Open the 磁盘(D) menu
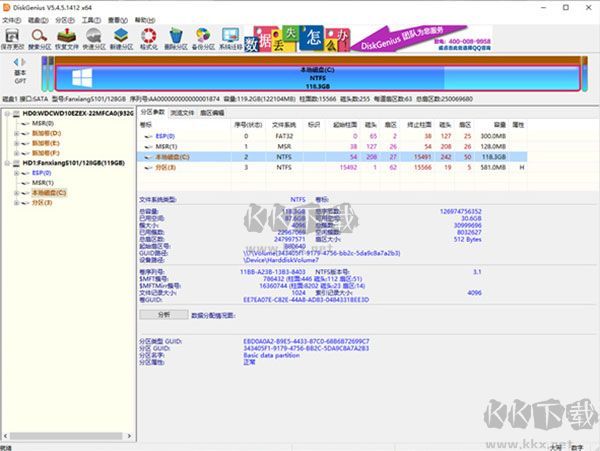Screen dimensions: 600x451 [38, 20]
